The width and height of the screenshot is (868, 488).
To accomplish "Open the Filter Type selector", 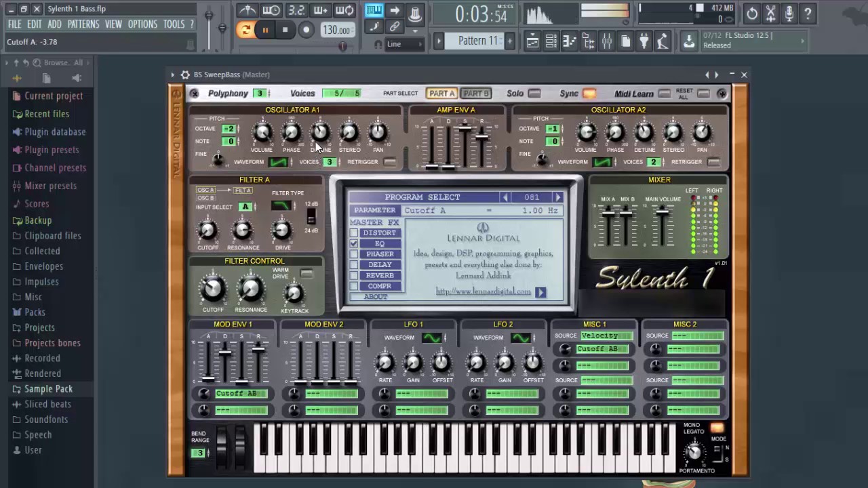I will [281, 205].
